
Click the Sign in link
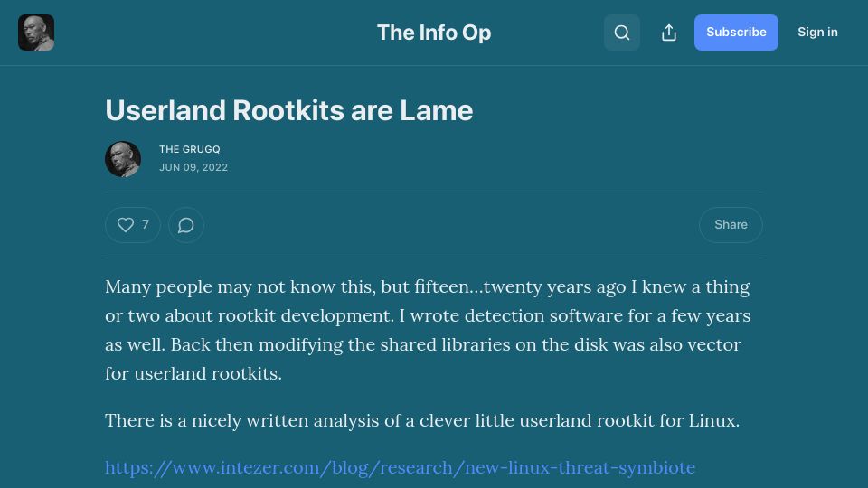[817, 33]
